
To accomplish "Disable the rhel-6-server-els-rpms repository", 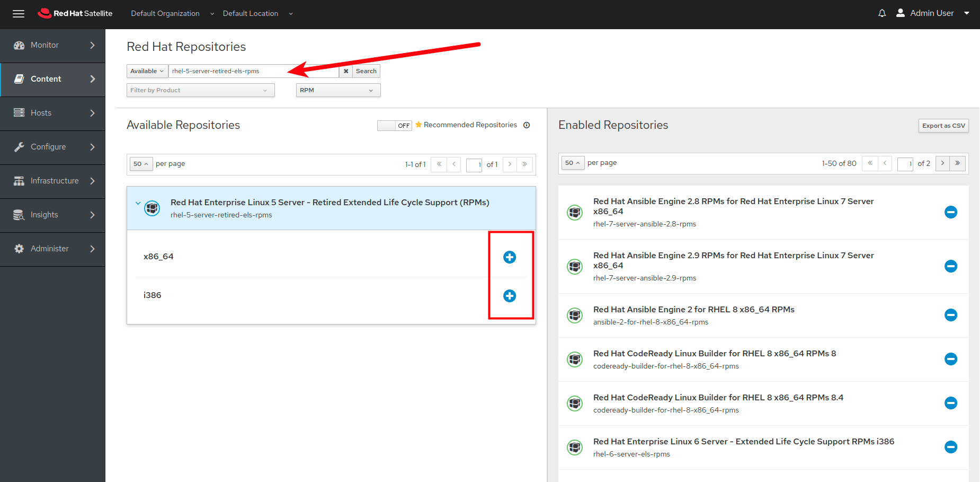I will tap(951, 447).
